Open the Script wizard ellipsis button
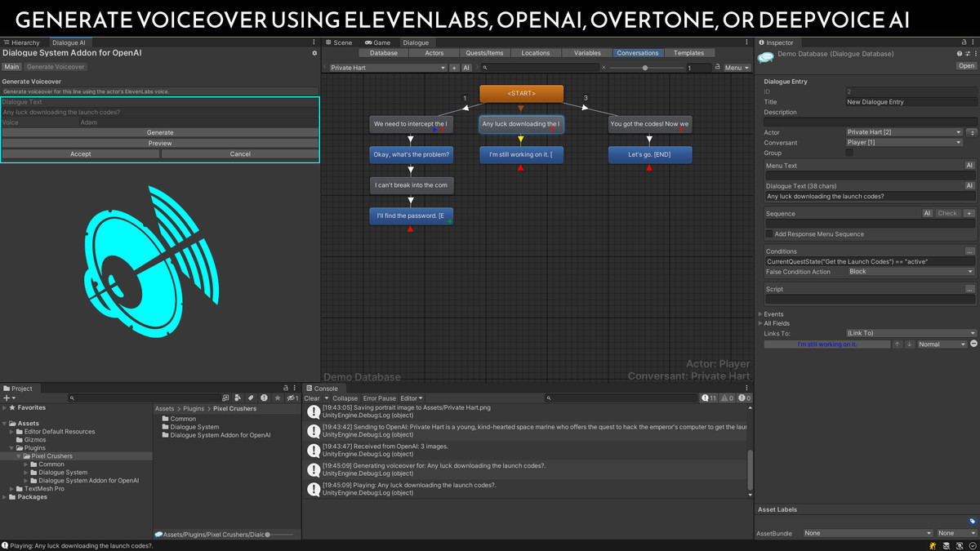This screenshot has height=551, width=980. [969, 289]
